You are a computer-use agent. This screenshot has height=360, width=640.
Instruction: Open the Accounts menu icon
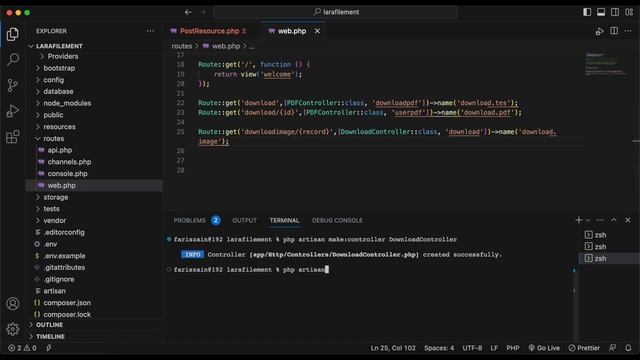(x=13, y=304)
